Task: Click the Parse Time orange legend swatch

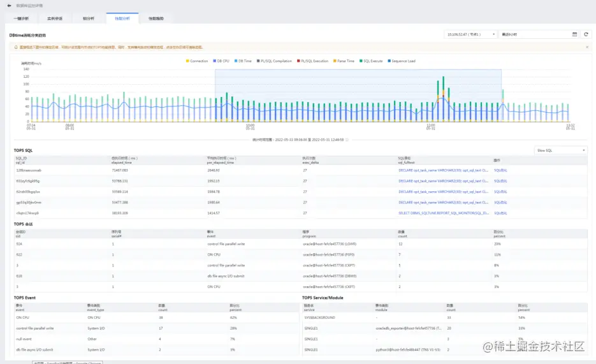Action: coord(335,61)
